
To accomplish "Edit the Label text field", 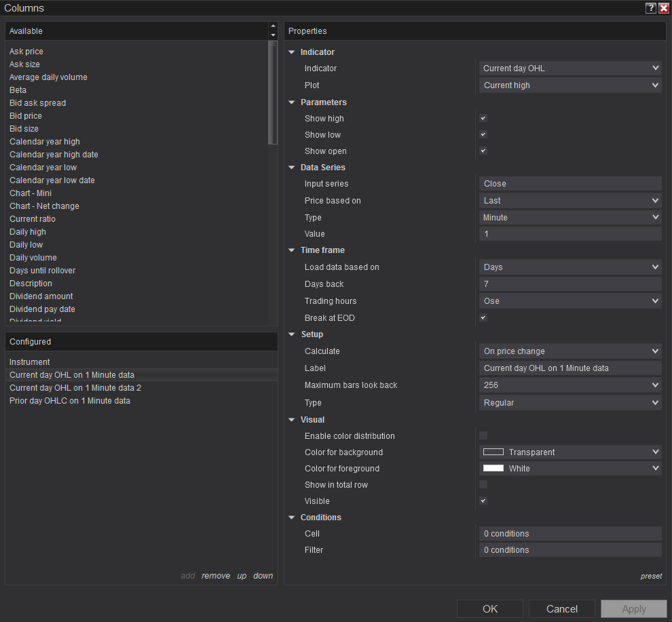I will pyautogui.click(x=570, y=368).
